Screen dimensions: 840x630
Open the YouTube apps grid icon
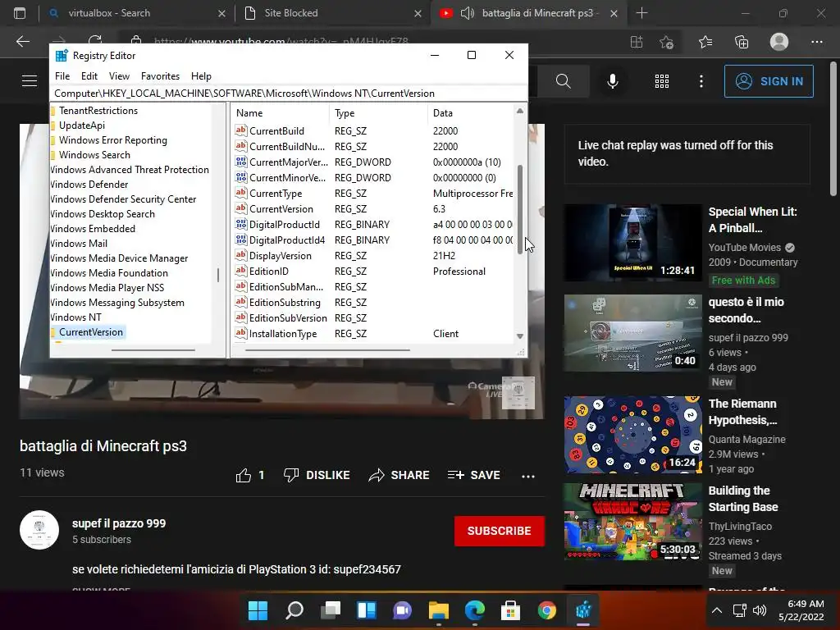(662, 81)
